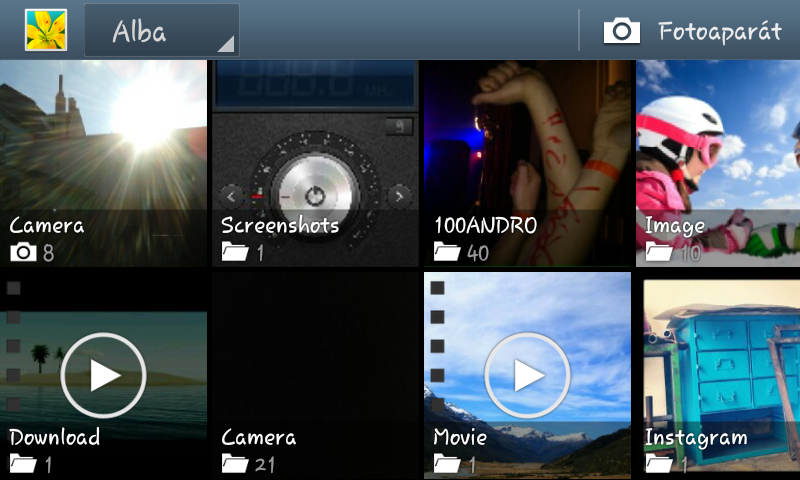Click the dropdown triangle beside Alba
800x480 pixels.
[x=226, y=44]
